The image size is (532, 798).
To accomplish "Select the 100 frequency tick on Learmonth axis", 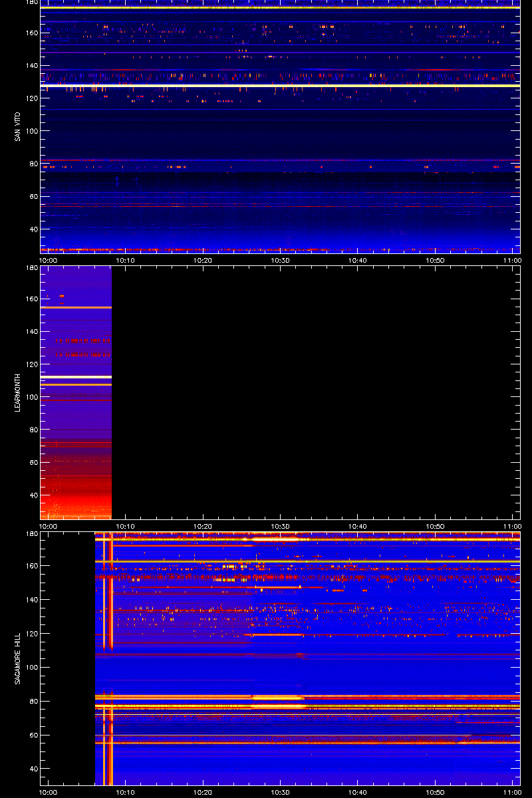I will click(x=31, y=396).
